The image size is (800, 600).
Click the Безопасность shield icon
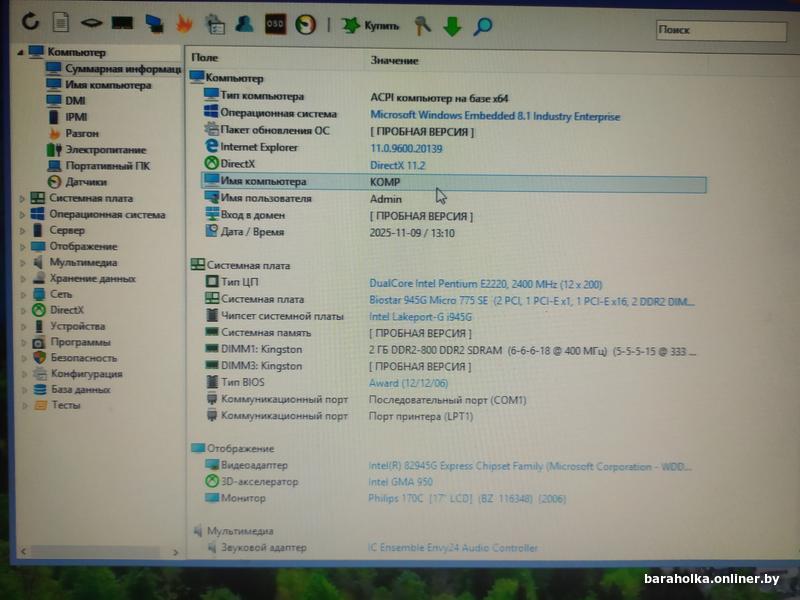click(x=40, y=358)
